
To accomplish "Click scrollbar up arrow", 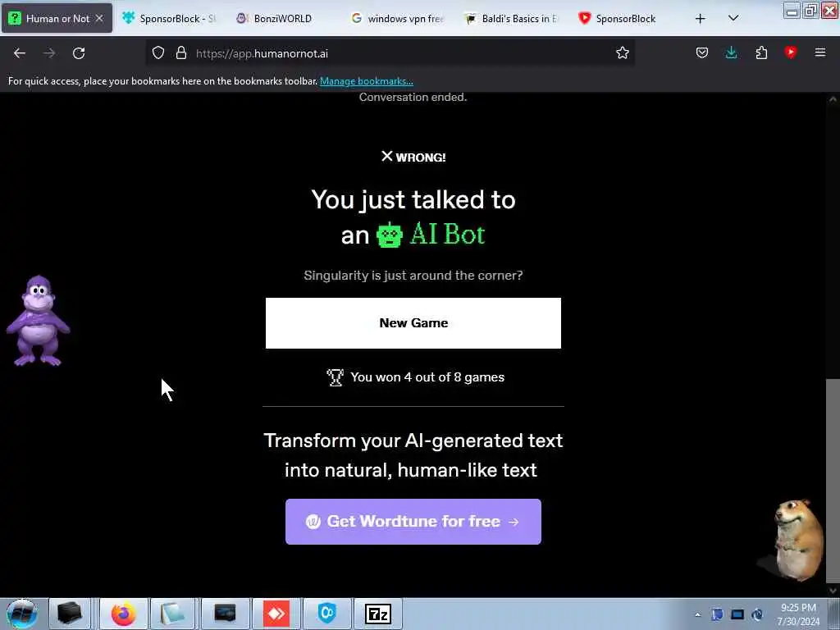I will click(833, 99).
